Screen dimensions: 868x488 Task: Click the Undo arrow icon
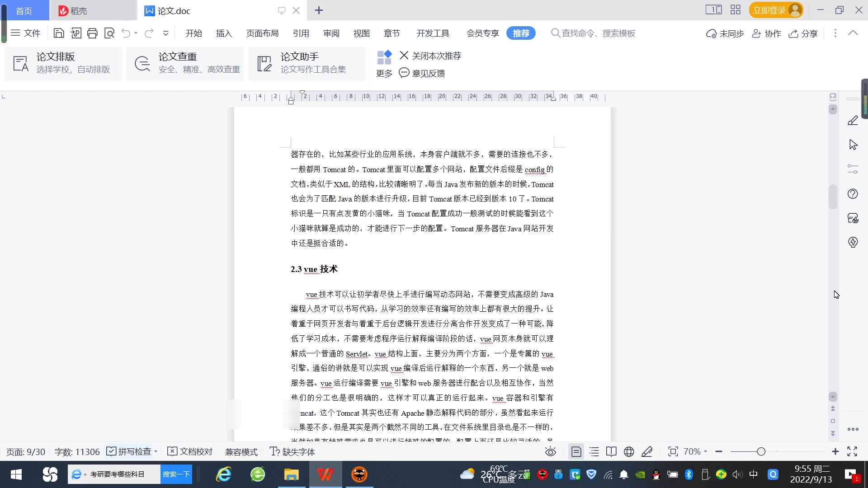[x=126, y=33]
